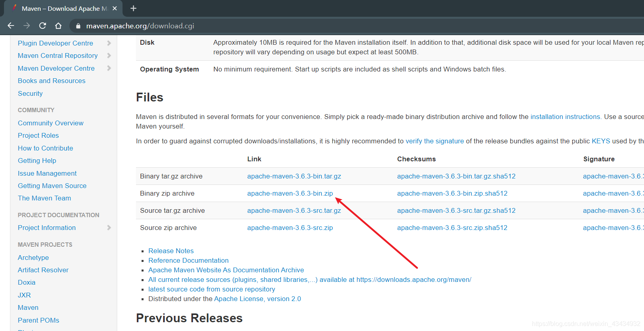Open Artifact Resolver project link

[43, 270]
